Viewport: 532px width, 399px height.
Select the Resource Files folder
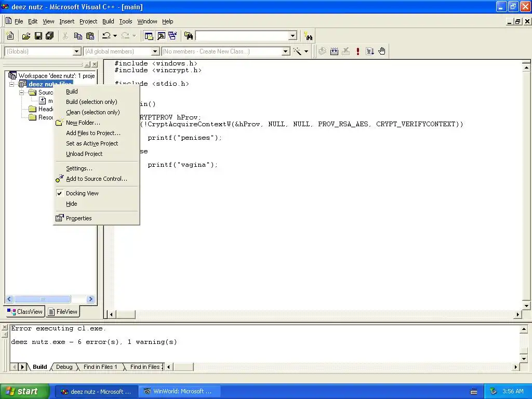pyautogui.click(x=41, y=117)
